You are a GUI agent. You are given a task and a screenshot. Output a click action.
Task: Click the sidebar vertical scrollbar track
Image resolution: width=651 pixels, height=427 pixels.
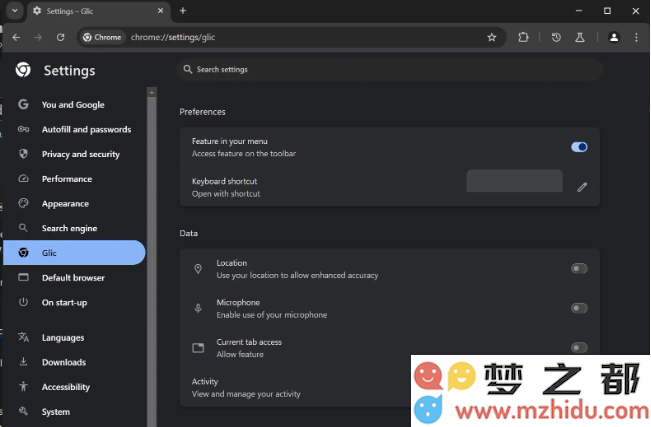[x=152, y=262]
